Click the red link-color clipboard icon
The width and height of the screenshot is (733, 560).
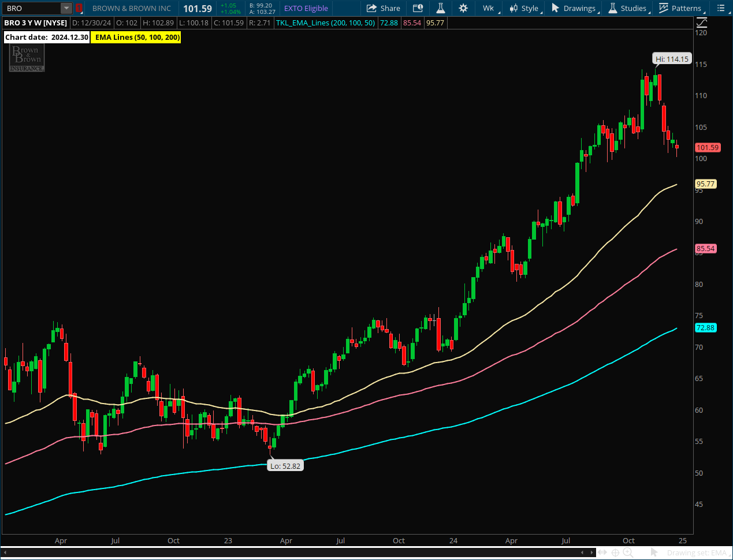click(79, 8)
